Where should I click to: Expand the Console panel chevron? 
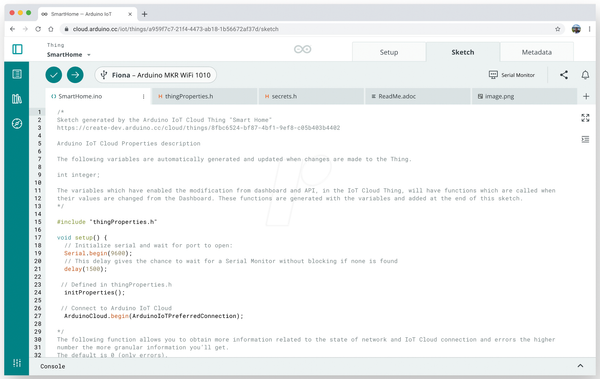pos(580,366)
